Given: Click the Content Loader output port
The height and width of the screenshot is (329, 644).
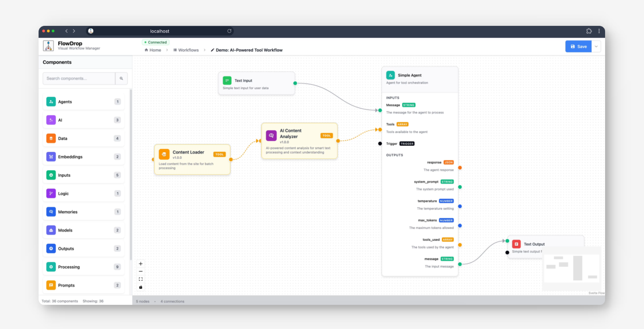Looking at the screenshot, I should 231,159.
